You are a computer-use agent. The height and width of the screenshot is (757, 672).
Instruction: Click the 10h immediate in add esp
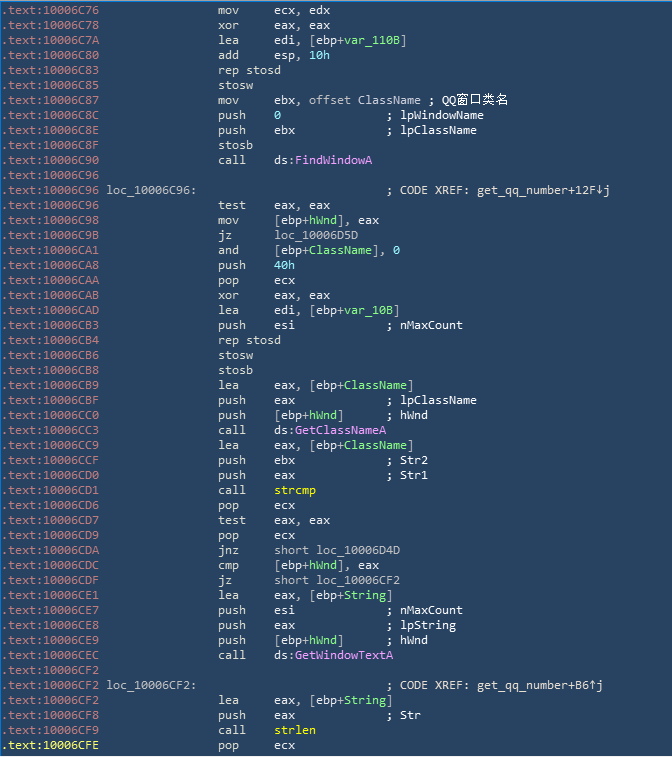pos(320,55)
